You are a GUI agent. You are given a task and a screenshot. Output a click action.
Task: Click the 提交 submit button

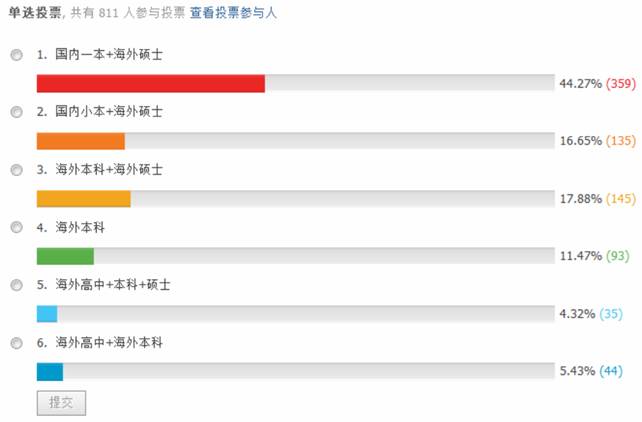click(61, 402)
